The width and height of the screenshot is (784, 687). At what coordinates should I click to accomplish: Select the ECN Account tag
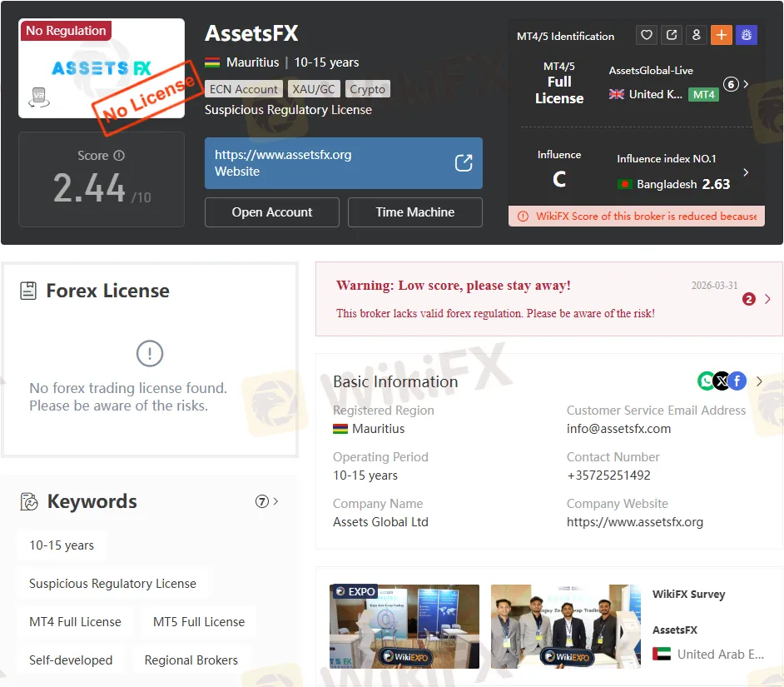[244, 89]
